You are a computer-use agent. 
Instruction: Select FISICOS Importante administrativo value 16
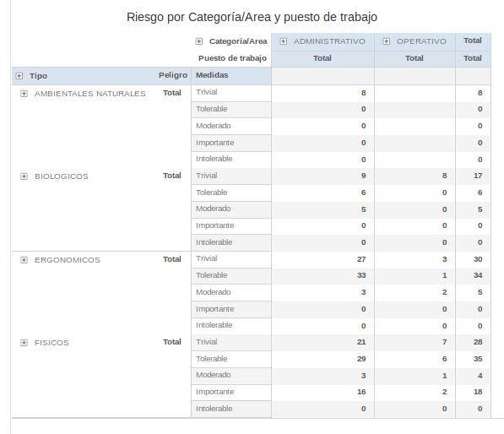[x=361, y=392]
